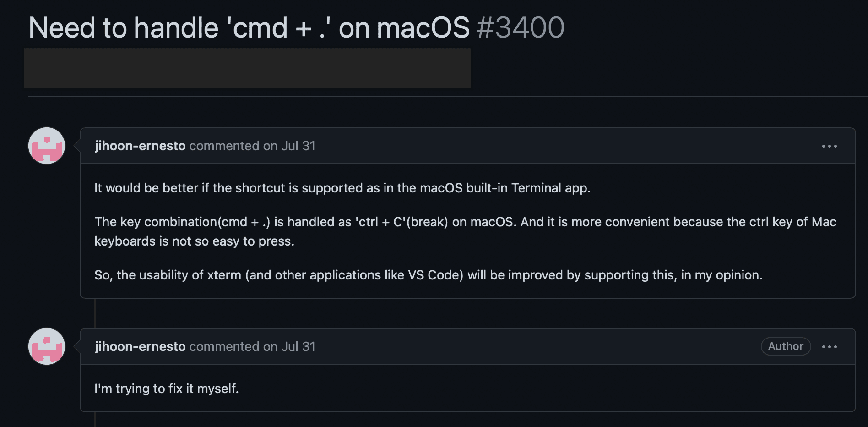
Task: Click the text 'I'm trying to fix it myself.'
Action: (x=167, y=389)
